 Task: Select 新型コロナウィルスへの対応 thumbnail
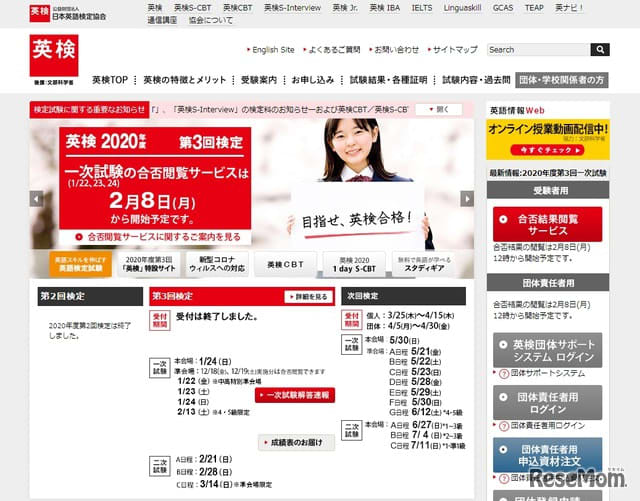coord(217,264)
